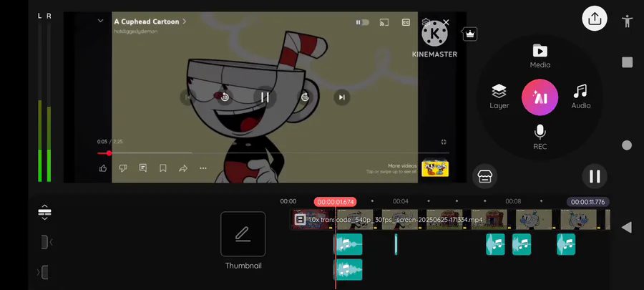Open the Audio browser
This screenshot has height=290, width=644.
click(x=581, y=97)
